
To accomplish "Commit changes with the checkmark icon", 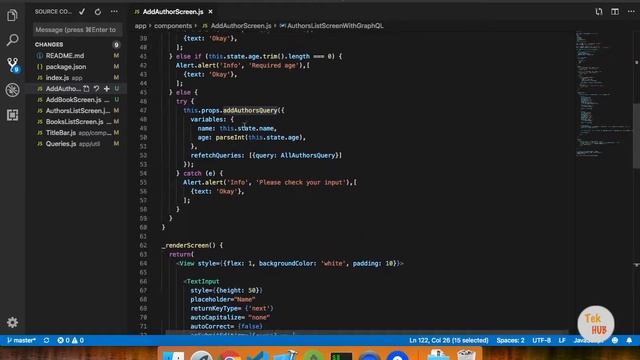I will click(82, 12).
